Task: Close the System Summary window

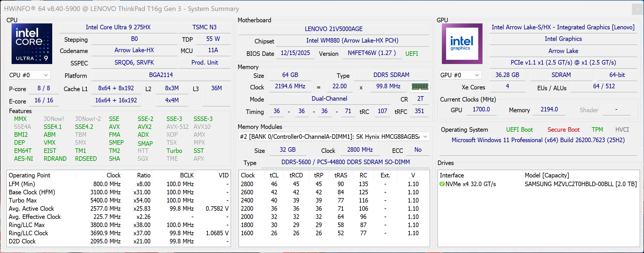Action: pyautogui.click(x=637, y=9)
